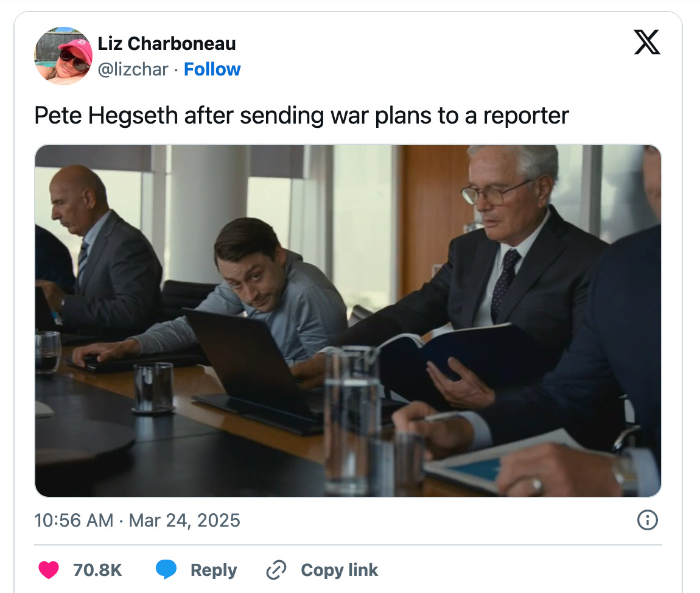This screenshot has height=593, width=700.
Task: Like the tweet with the heart icon
Action: click(49, 570)
